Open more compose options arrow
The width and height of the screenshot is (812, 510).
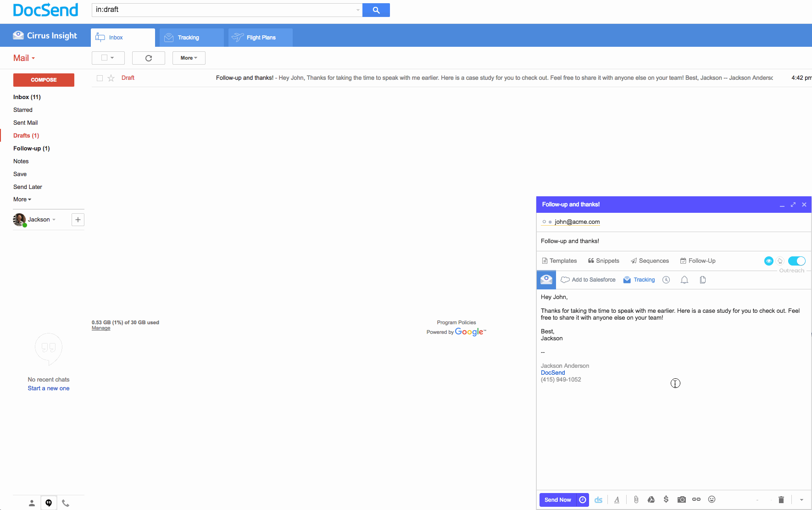801,500
